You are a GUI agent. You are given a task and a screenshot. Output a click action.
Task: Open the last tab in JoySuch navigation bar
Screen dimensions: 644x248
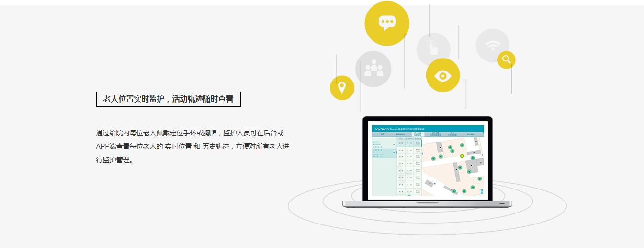tap(473, 135)
